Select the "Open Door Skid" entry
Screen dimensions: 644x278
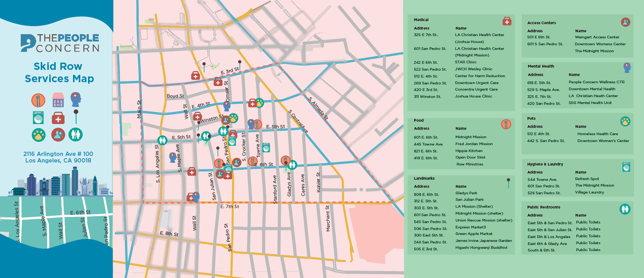coord(470,157)
